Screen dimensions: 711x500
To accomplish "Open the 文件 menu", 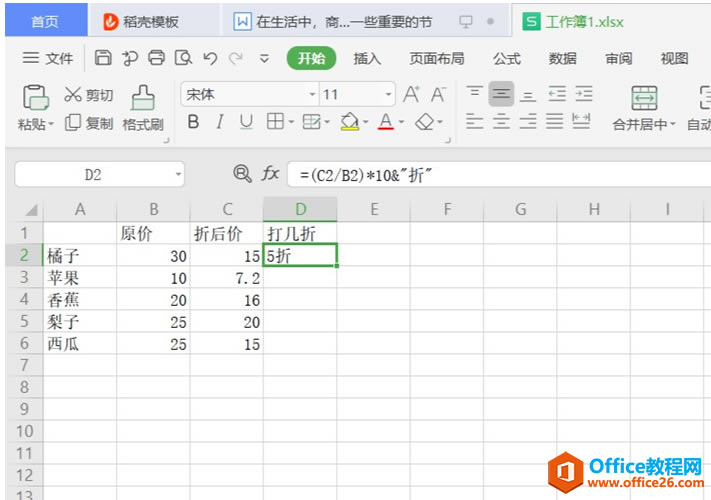I will [48, 58].
